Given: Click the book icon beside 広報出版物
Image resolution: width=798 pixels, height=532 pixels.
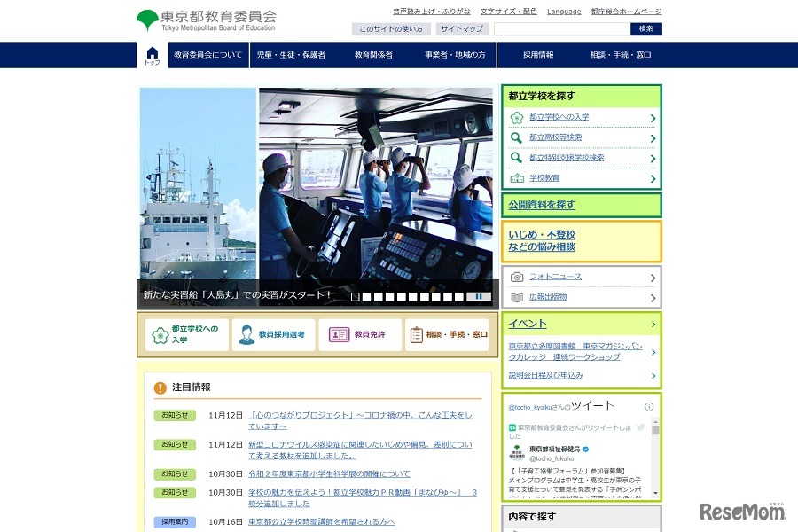Looking at the screenshot, I should click(x=515, y=297).
